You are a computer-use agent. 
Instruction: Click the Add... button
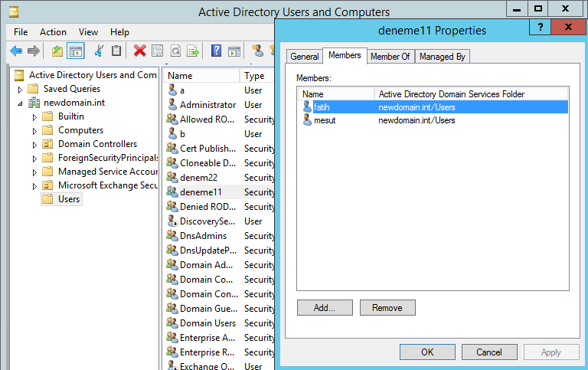[x=325, y=307]
